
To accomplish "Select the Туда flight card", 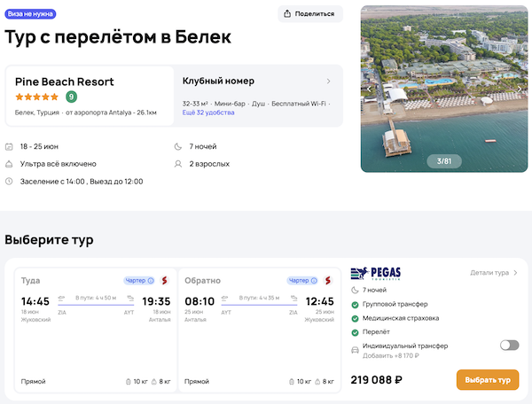I will click(96, 328).
